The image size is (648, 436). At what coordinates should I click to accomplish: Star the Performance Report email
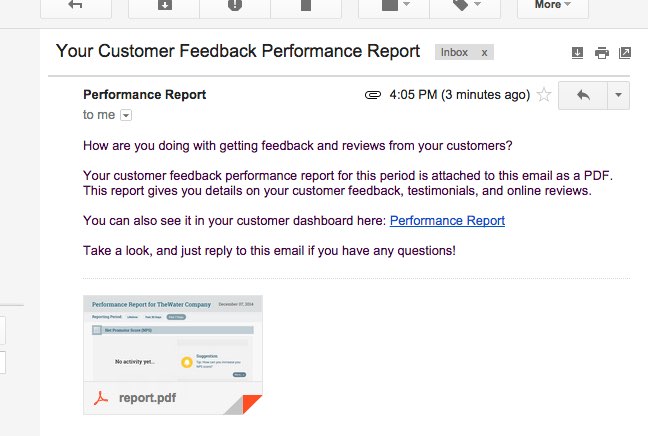[544, 95]
